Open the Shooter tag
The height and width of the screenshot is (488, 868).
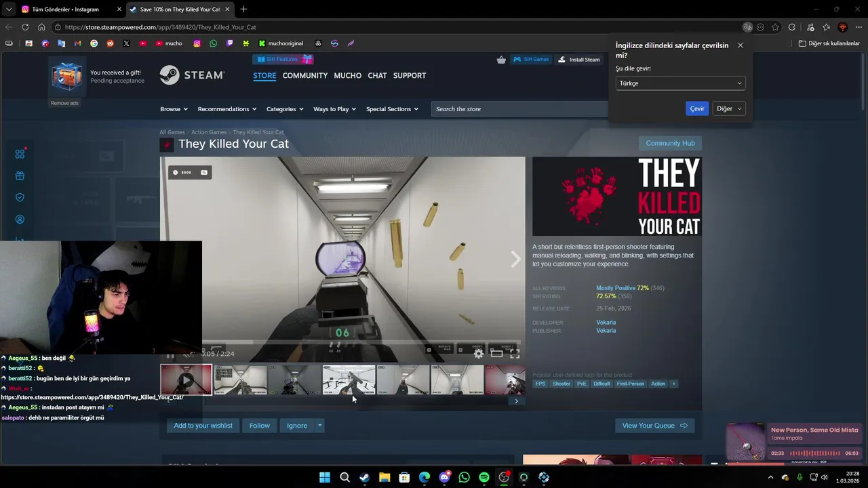pyautogui.click(x=561, y=384)
